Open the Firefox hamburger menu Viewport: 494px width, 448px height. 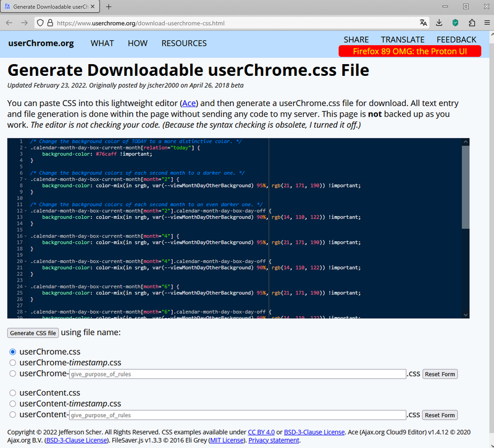tap(487, 23)
